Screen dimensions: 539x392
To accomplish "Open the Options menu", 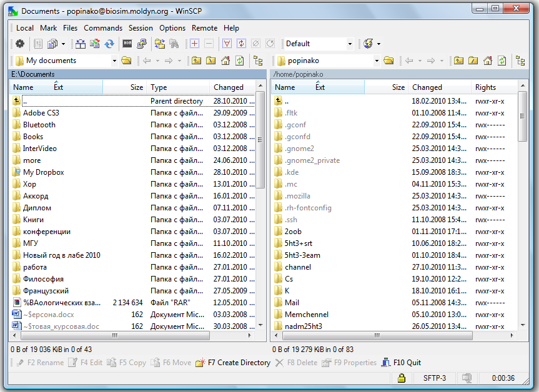I will (172, 28).
